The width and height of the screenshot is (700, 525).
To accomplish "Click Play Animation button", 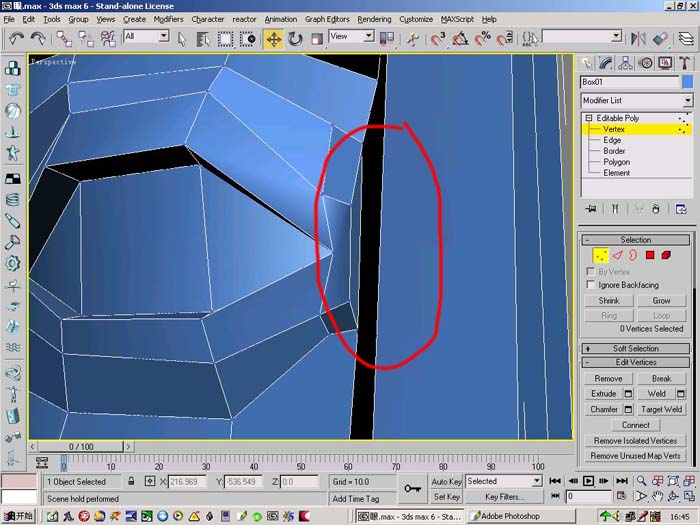I will pyautogui.click(x=589, y=481).
